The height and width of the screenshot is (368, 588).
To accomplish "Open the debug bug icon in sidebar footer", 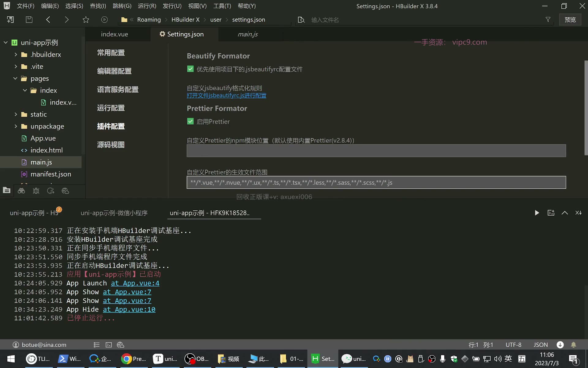I will [36, 191].
